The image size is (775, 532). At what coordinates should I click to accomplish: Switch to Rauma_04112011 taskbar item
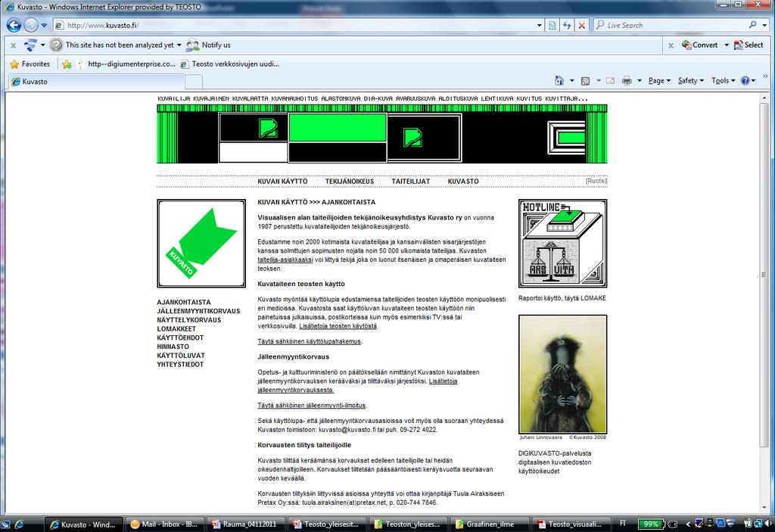[x=244, y=524]
